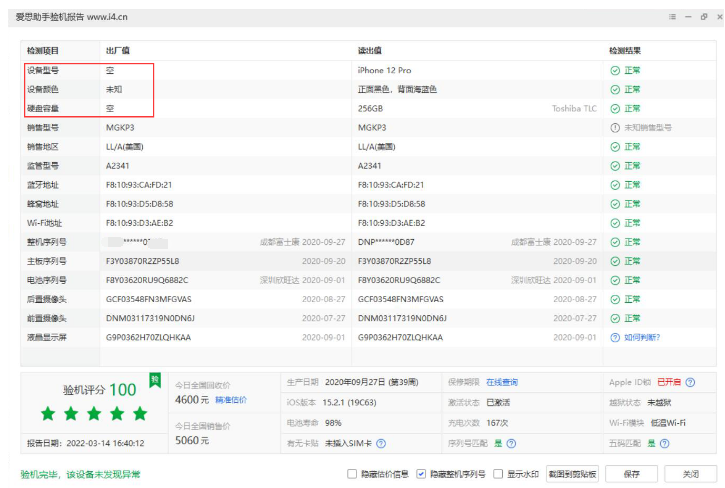Click the green check icon for 前置摄像头 row

[x=615, y=318]
